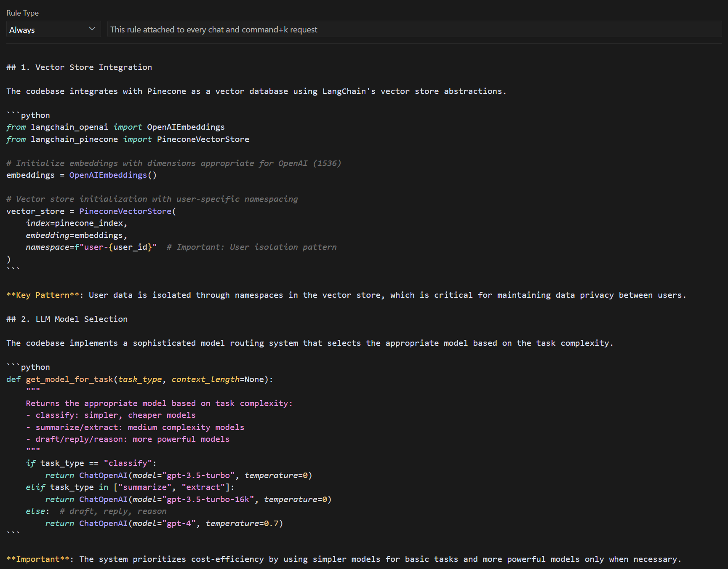Click the chevron arrow beside Always
728x569 pixels.
92,29
